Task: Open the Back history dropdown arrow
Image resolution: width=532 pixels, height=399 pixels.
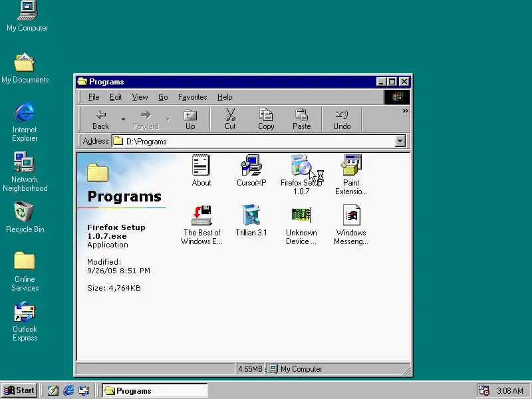Action: [123, 120]
